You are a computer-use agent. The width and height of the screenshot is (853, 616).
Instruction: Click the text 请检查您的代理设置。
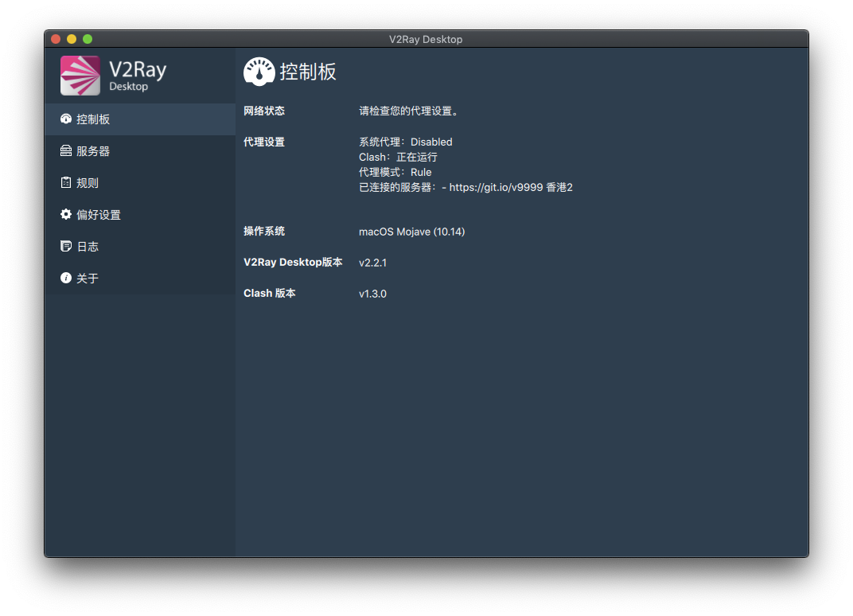click(410, 111)
